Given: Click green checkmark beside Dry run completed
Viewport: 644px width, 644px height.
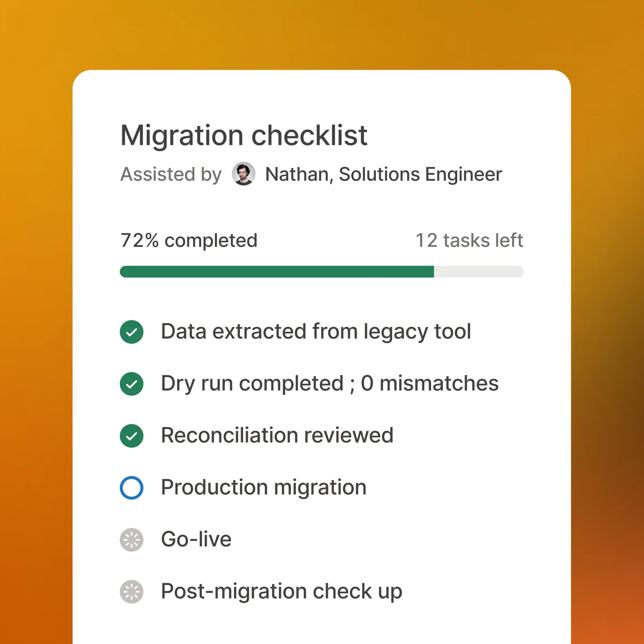Looking at the screenshot, I should click(x=132, y=384).
